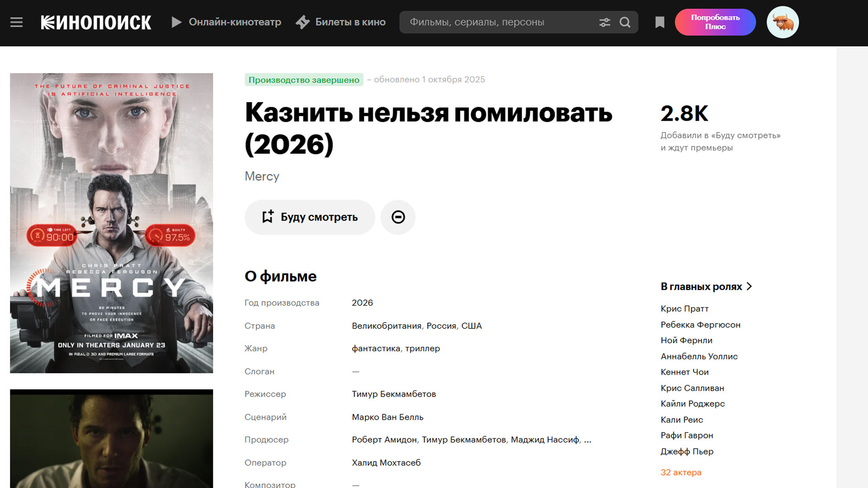This screenshot has width=868, height=488.
Task: Open genre link фантастика
Action: coord(376,348)
